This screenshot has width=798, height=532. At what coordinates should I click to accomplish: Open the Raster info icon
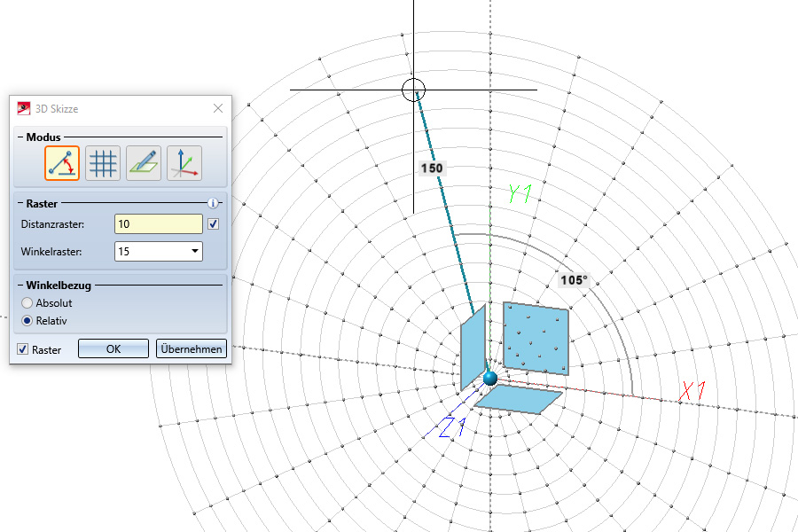213,204
